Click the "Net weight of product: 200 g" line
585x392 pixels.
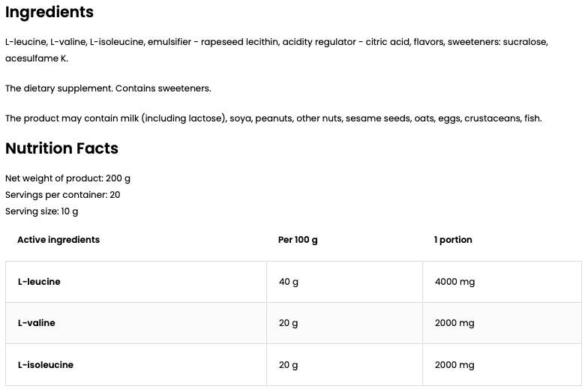[67, 178]
